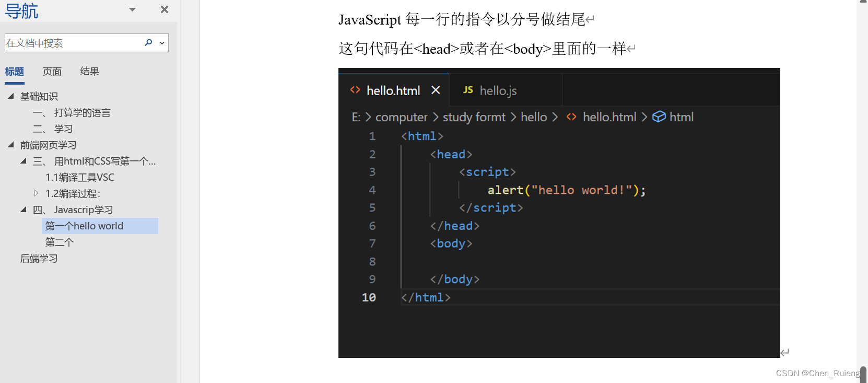The image size is (868, 383).
Task: Switch to the 页面 tab
Action: (52, 72)
